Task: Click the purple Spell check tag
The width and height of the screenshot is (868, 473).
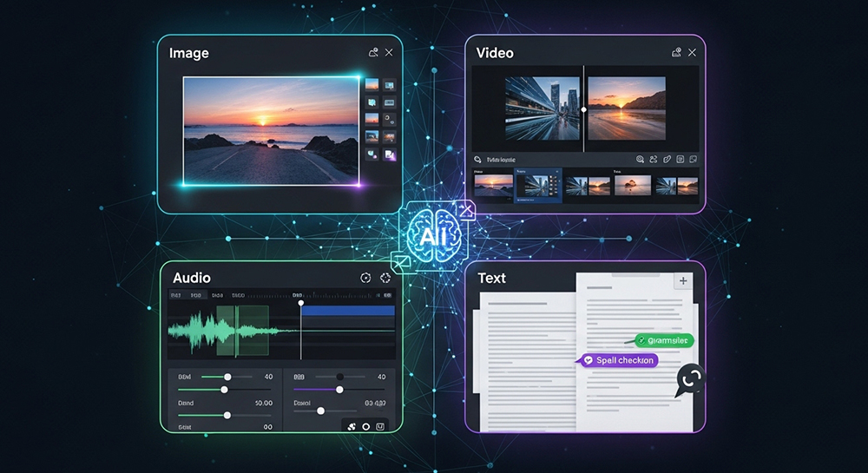Action: (x=620, y=359)
